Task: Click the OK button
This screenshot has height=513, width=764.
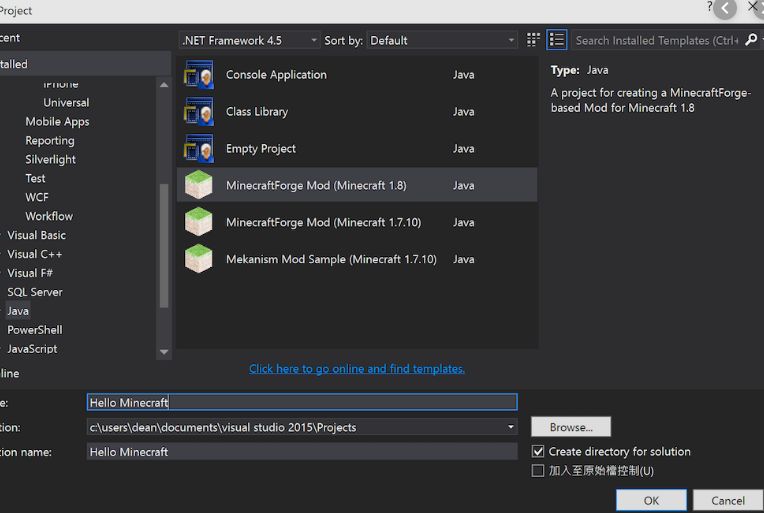Action: click(x=651, y=500)
